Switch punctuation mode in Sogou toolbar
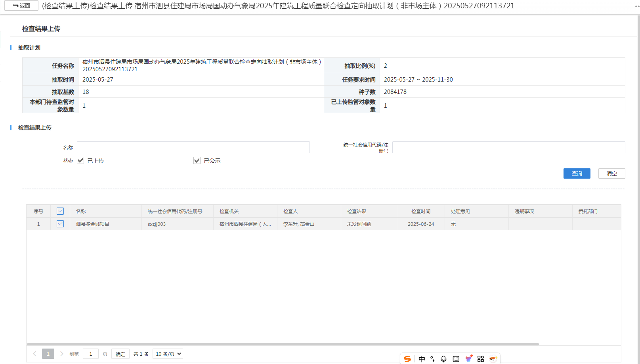The image size is (640, 364). pyautogui.click(x=432, y=358)
